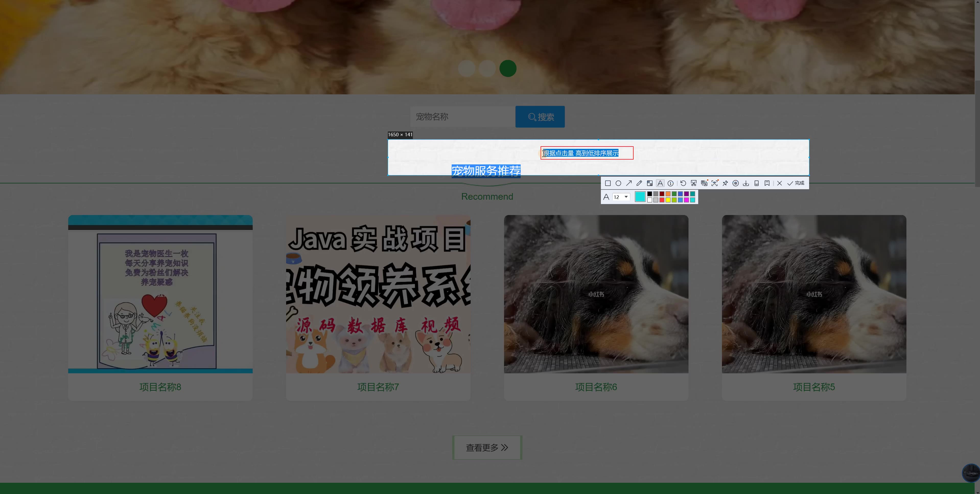Pick the bright red color swatch
This screenshot has width=980, height=494.
662,200
